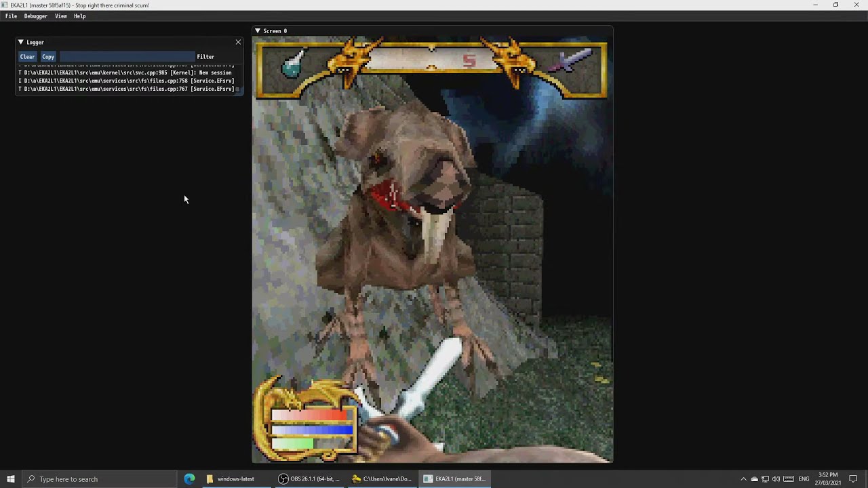Click the red health bar
Image resolution: width=868 pixels, height=488 pixels.
311,415
